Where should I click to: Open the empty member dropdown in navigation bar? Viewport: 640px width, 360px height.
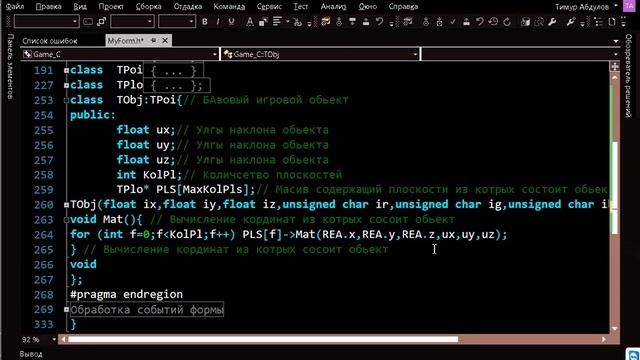tap(520, 54)
